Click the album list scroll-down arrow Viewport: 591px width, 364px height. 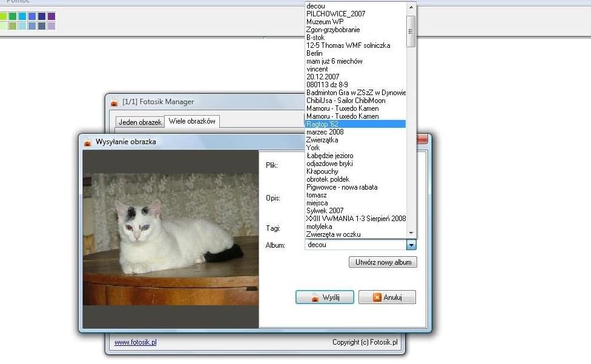coord(411,233)
